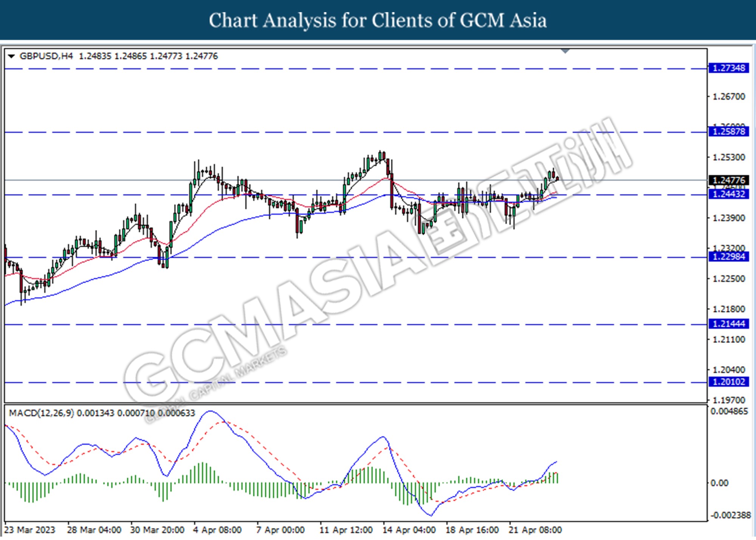Viewport: 756px width, 540px height.
Task: Click the GBPUSD,H4 symbol label
Action: [46, 56]
